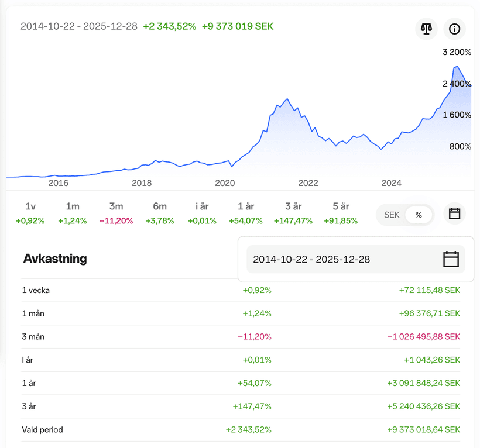The height and width of the screenshot is (448, 480).
Task: Choose the 3m period with −11,20%
Action: (x=116, y=213)
